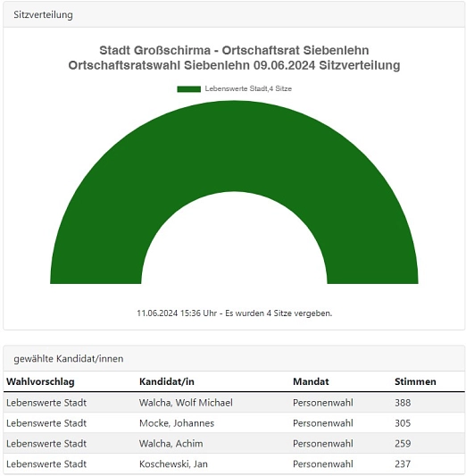Screen dimensions: 466x476
Task: Click the vote count '388'
Action: [x=403, y=403]
